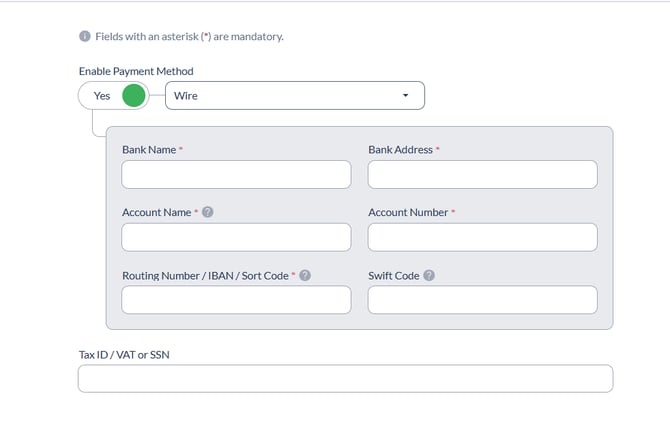Select the Tax ID / VAT or SSN field
Image resolution: width=670 pixels, height=428 pixels.
345,379
